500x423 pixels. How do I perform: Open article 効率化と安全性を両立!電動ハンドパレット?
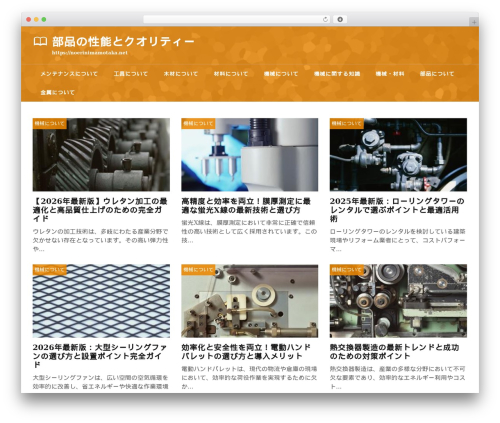tap(246, 352)
